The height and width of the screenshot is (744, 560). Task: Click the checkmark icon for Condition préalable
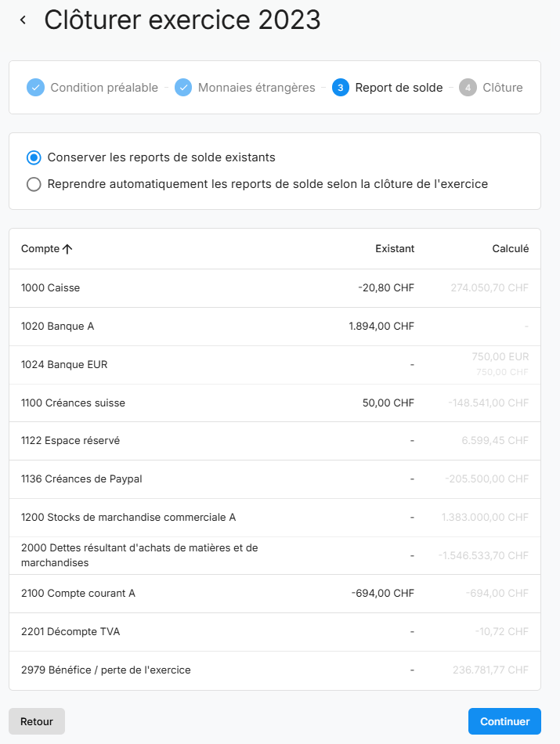pos(35,88)
